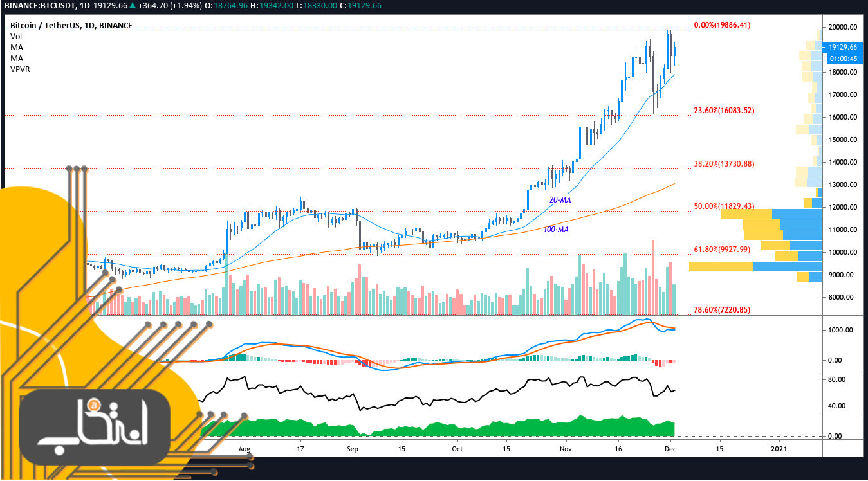Click 16000.00 on the price axis
Image resolution: width=868 pixels, height=481 pixels.
[x=843, y=117]
